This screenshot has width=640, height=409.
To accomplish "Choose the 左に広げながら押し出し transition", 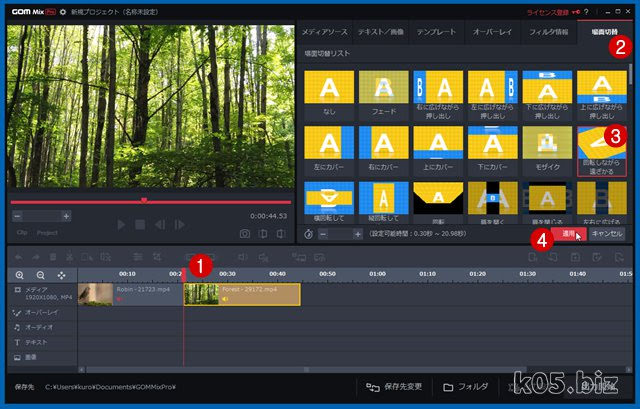I will pyautogui.click(x=493, y=87).
